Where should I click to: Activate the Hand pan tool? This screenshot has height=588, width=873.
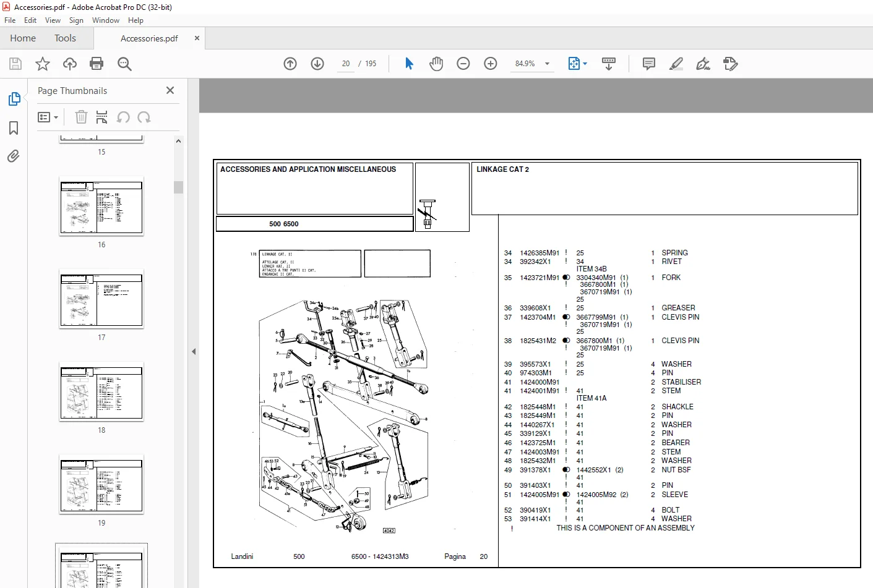click(x=436, y=64)
